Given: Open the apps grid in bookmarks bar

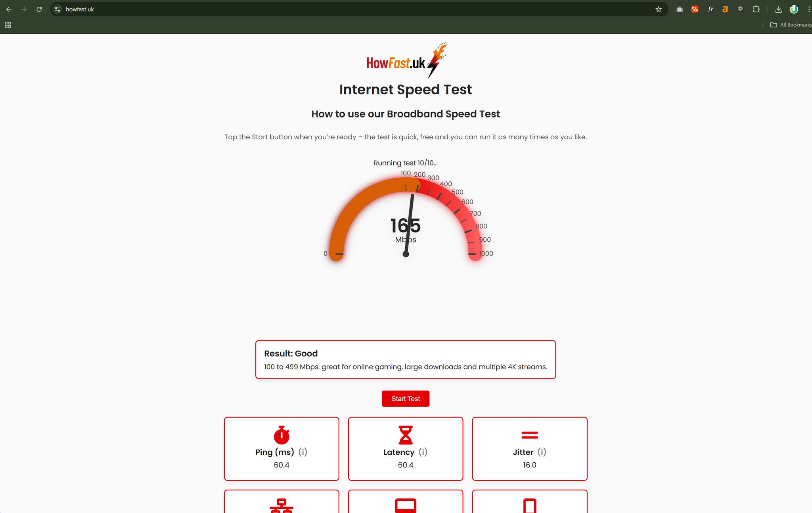Looking at the screenshot, I should point(8,25).
